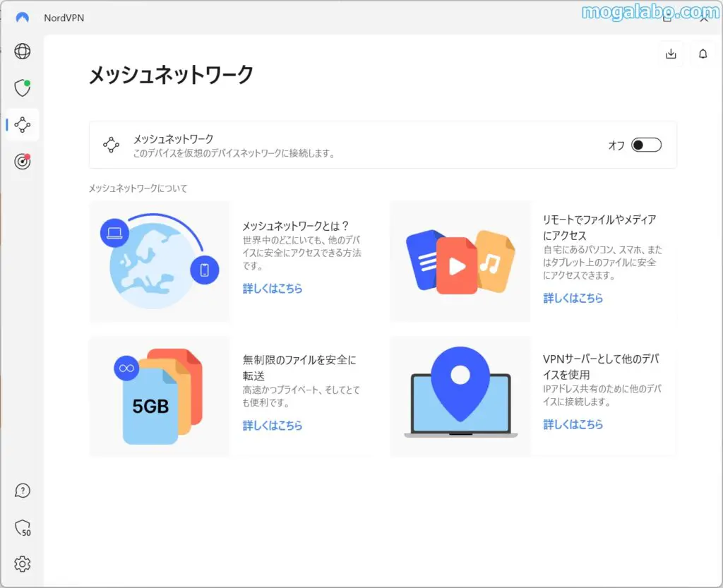The width and height of the screenshot is (723, 588).
Task: Click the globe with devices illustration
Action: (160, 262)
